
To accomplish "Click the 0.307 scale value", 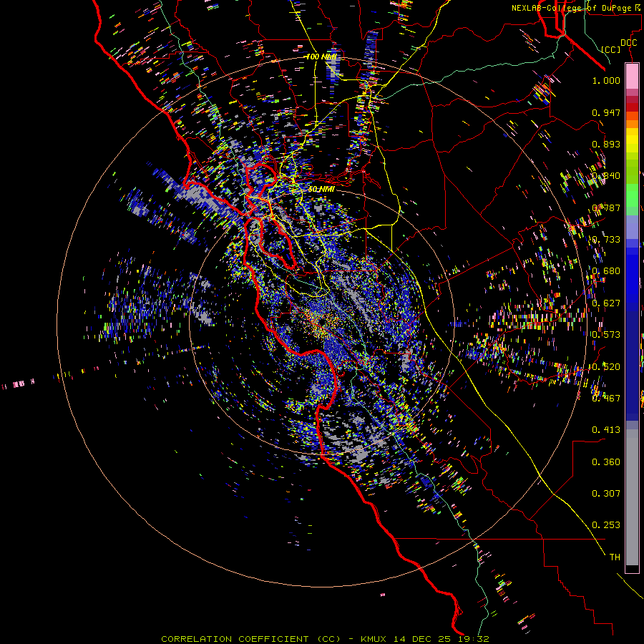I will 606,494.
